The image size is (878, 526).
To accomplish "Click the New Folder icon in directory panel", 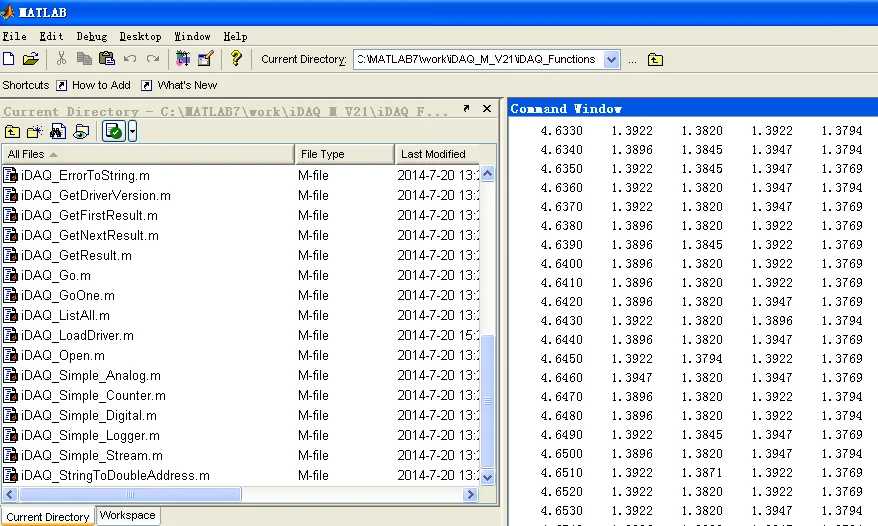I will (x=35, y=132).
